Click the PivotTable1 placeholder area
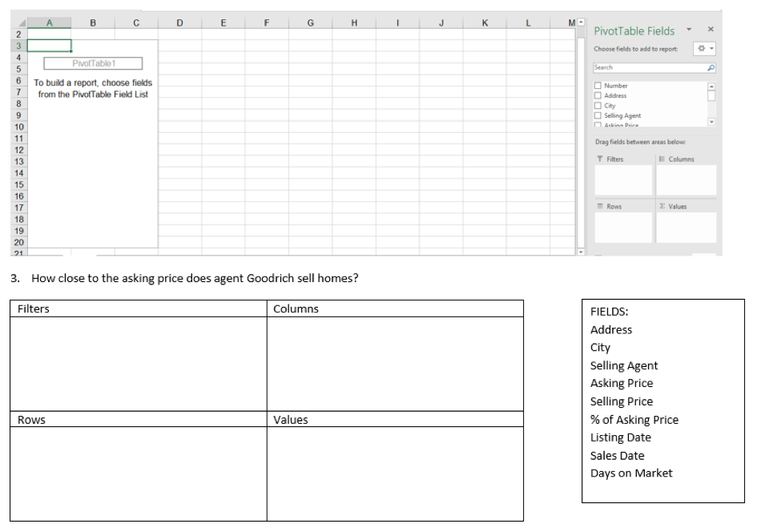 [x=94, y=63]
